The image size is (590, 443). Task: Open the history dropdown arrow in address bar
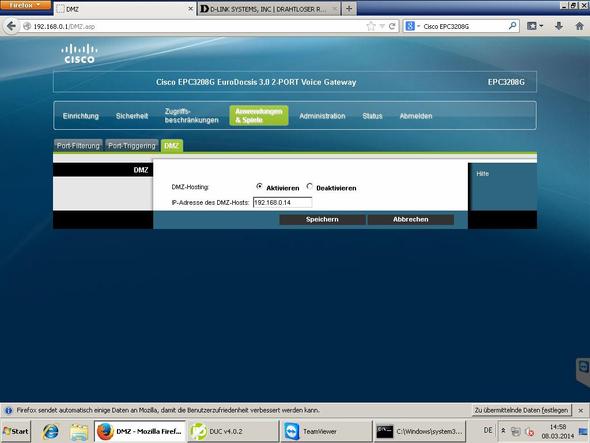[382, 26]
